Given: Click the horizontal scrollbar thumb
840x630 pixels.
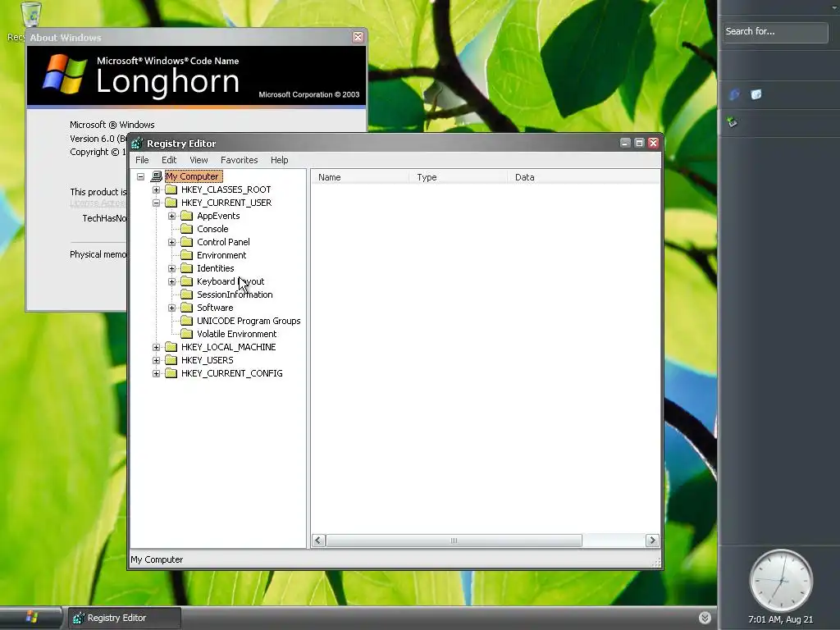Looking at the screenshot, I should [x=454, y=540].
